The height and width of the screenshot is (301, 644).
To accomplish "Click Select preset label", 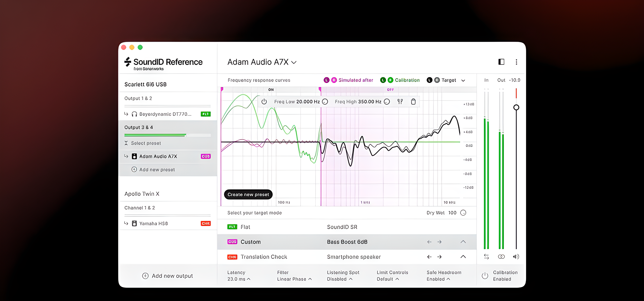I will (x=146, y=143).
